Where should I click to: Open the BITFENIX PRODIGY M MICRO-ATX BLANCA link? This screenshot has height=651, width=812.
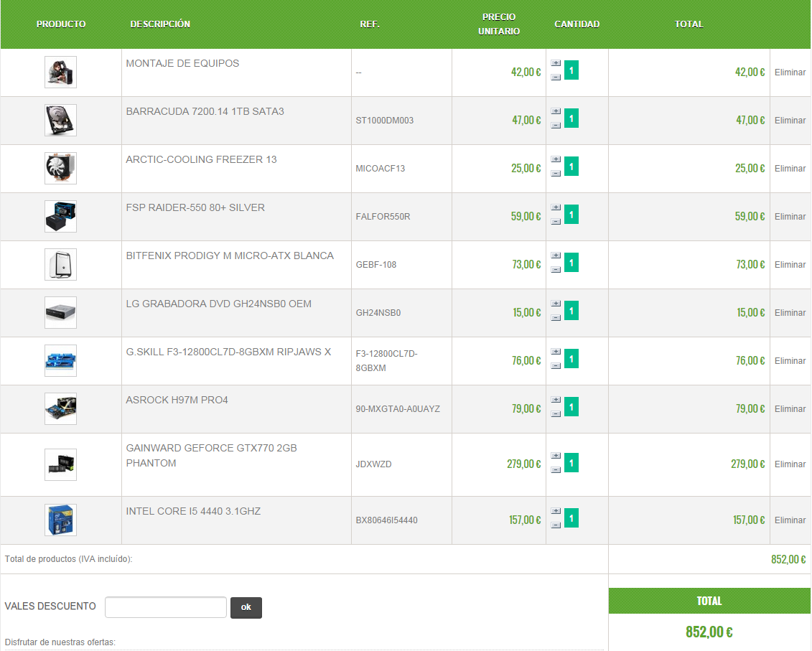230,256
